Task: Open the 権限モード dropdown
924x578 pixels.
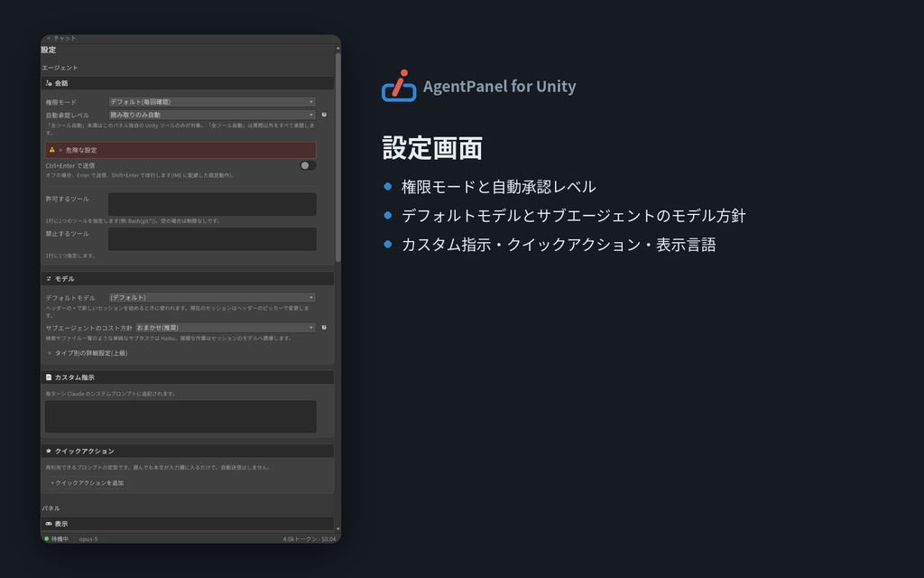Action: [x=212, y=102]
